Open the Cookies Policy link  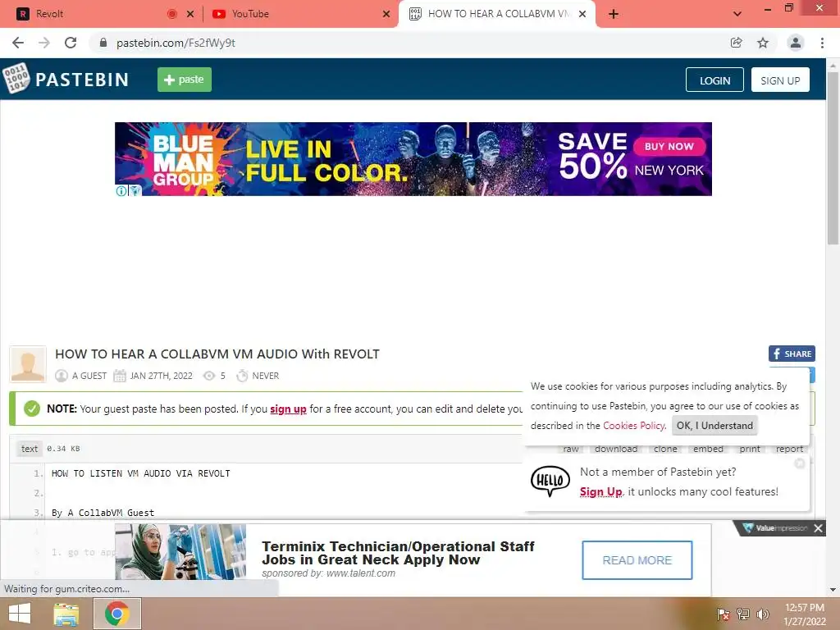(x=634, y=426)
